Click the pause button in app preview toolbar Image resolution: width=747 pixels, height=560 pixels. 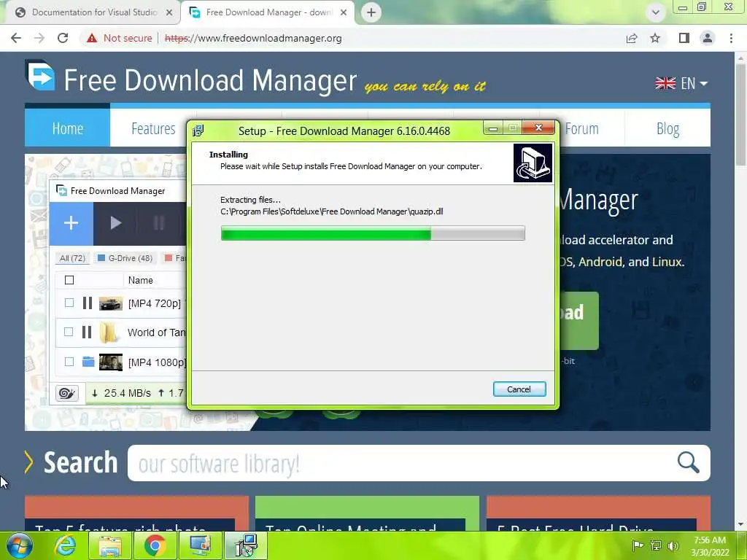pyautogui.click(x=159, y=223)
